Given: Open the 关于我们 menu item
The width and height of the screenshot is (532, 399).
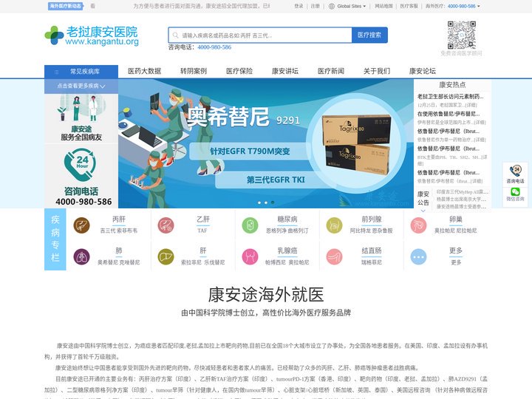Looking at the screenshot, I should 377,71.
